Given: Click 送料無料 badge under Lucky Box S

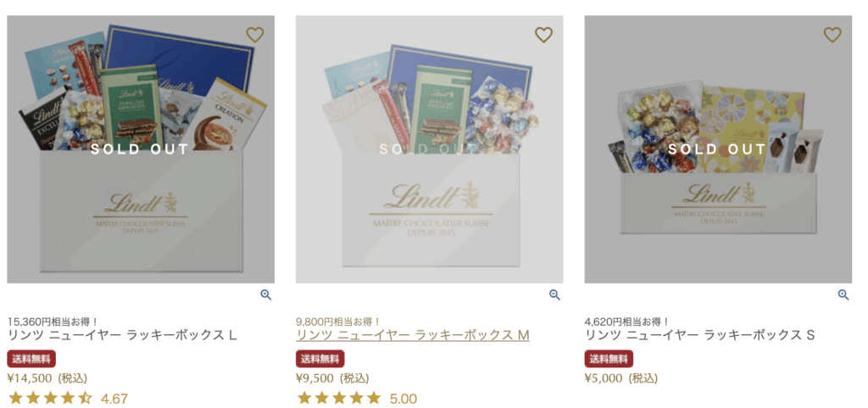Looking at the screenshot, I should pyautogui.click(x=609, y=359).
